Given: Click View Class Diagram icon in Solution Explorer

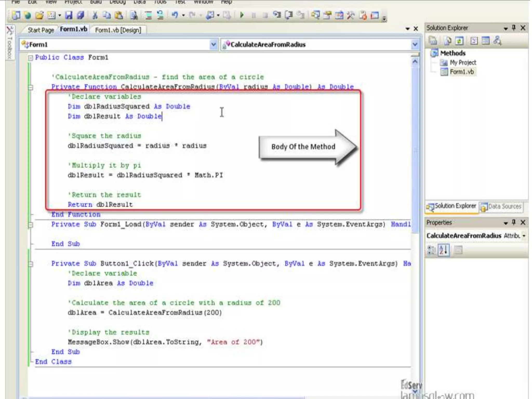Looking at the screenshot, I should click(497, 41).
